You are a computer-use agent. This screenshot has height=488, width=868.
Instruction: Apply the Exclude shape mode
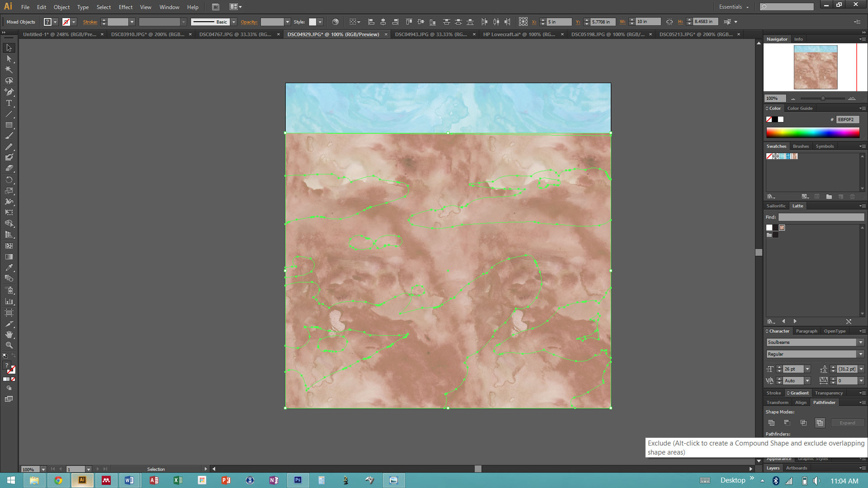(820, 423)
